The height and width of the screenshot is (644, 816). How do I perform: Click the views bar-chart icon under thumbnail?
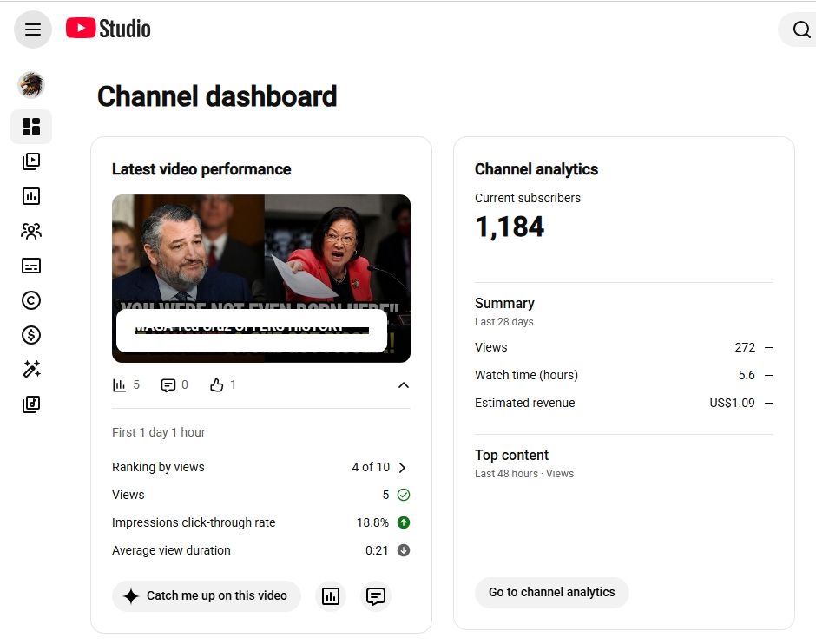coord(119,385)
